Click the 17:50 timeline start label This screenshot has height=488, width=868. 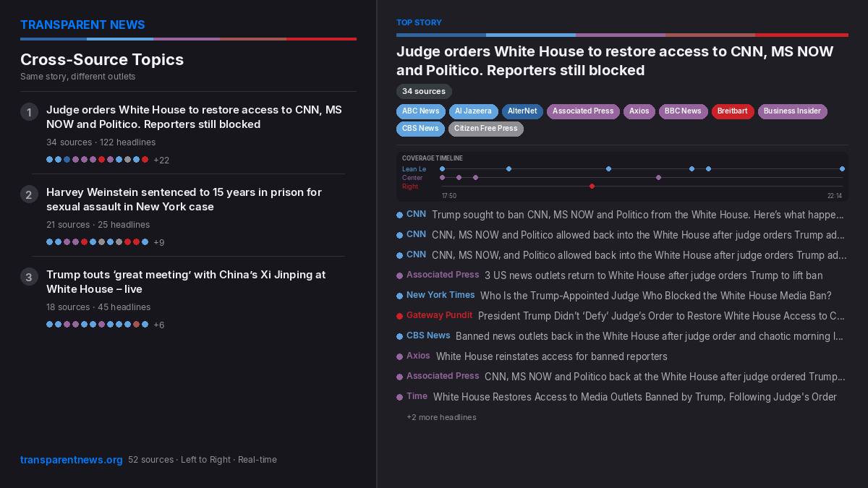point(449,196)
